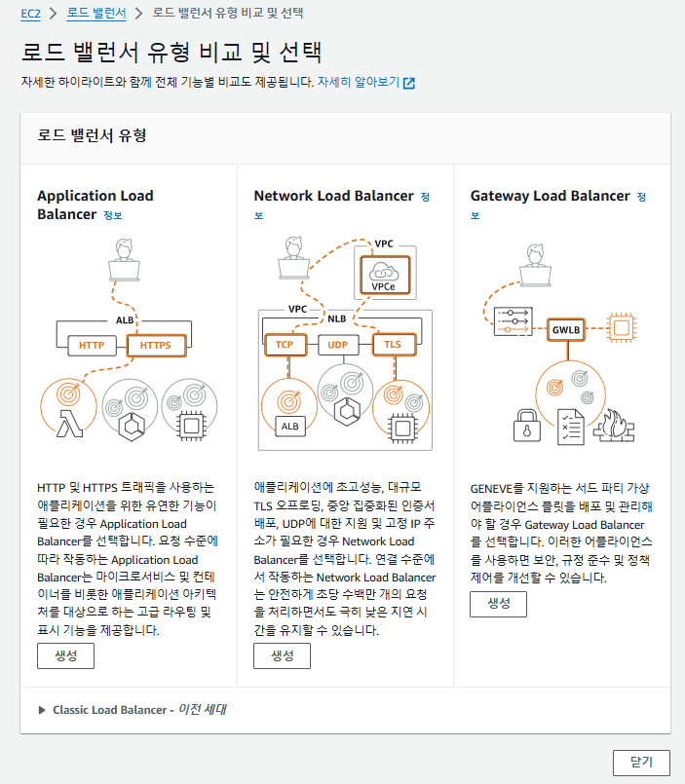685x784 pixels.
Task: Click the UDP box in NLB diagram
Action: pos(338,345)
